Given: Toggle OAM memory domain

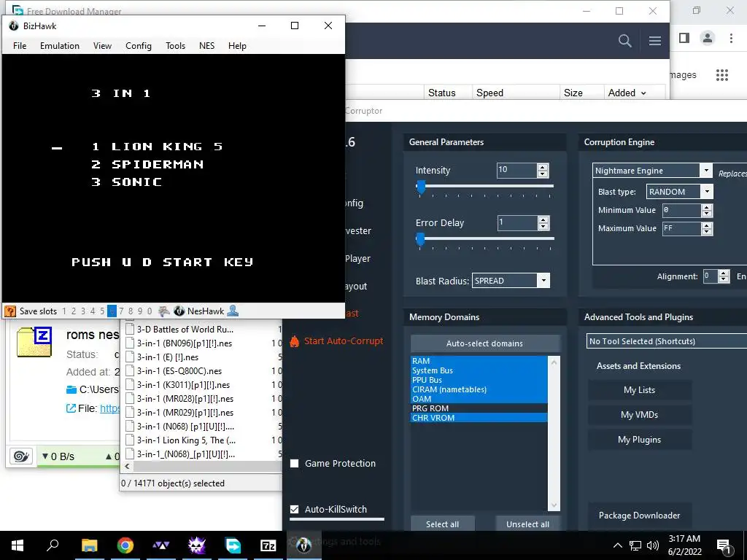Looking at the screenshot, I should click(479, 399).
